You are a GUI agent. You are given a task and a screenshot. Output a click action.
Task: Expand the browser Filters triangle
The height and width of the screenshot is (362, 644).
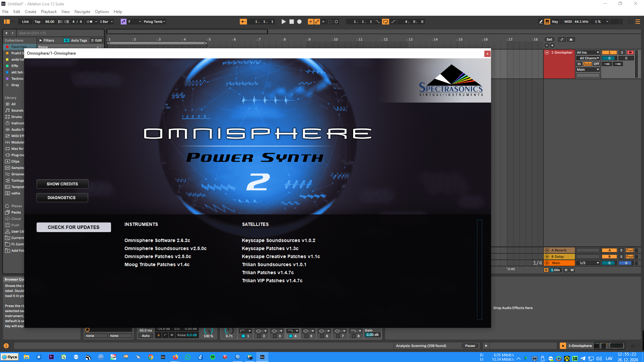point(41,41)
